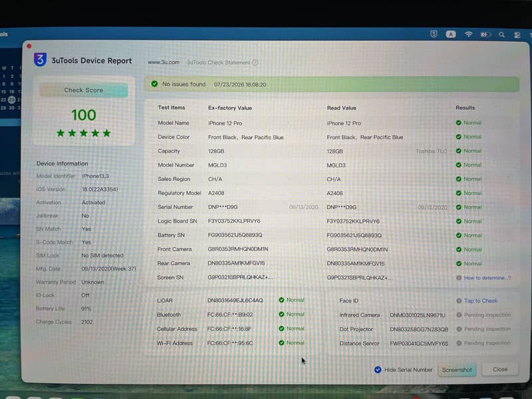This screenshot has height=399, width=532.
Task: Open the 3uTools Check Statement help icon
Action: point(255,63)
